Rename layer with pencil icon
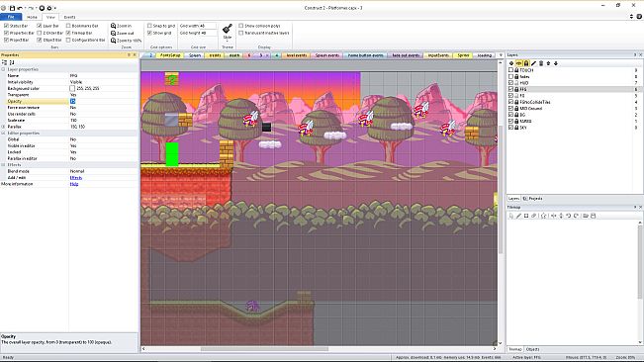 tap(533, 63)
